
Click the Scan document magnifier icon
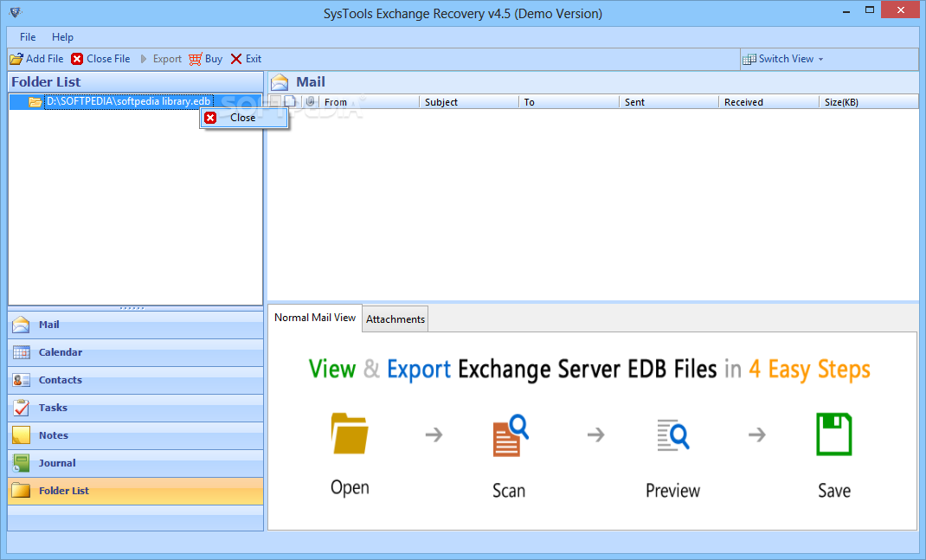[x=511, y=435]
